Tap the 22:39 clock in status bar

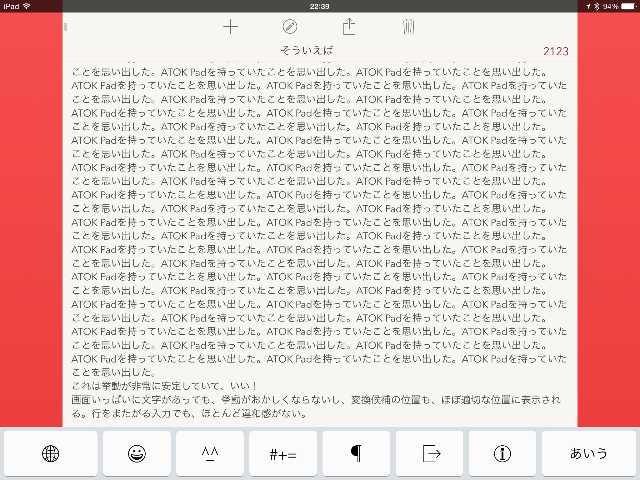[319, 6]
